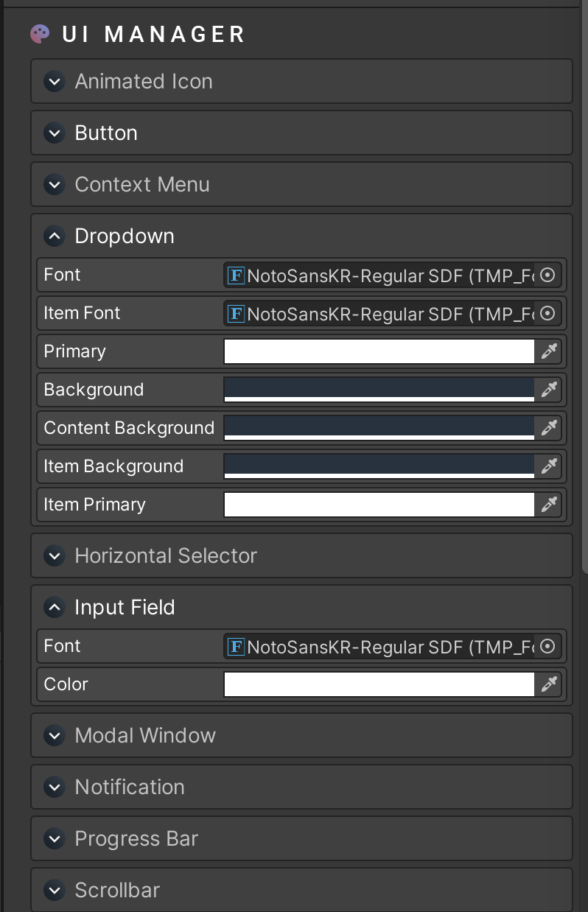Open the Scrollbar section

(55, 890)
